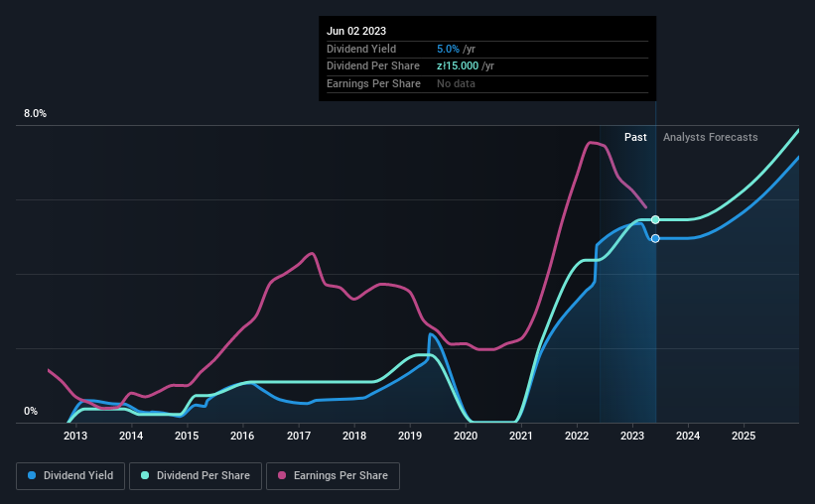Click the 2015 x-axis label
The image size is (815, 504).
coord(187,436)
